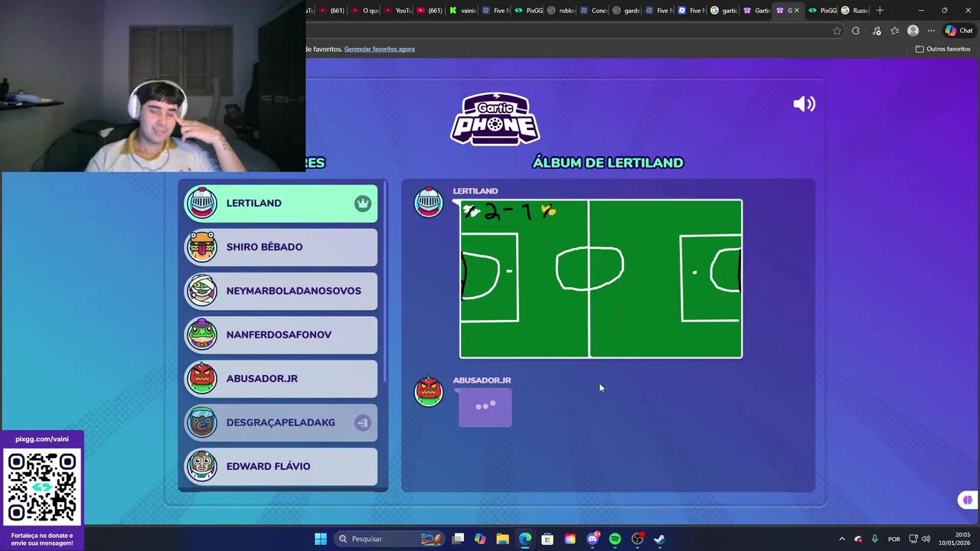Switch to the Russe Google tab
Image resolution: width=980 pixels, height=551 pixels.
pyautogui.click(x=855, y=10)
